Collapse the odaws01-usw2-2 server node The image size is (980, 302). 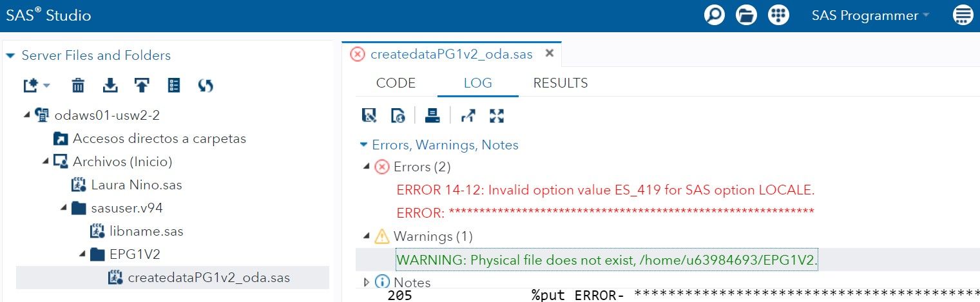point(26,115)
